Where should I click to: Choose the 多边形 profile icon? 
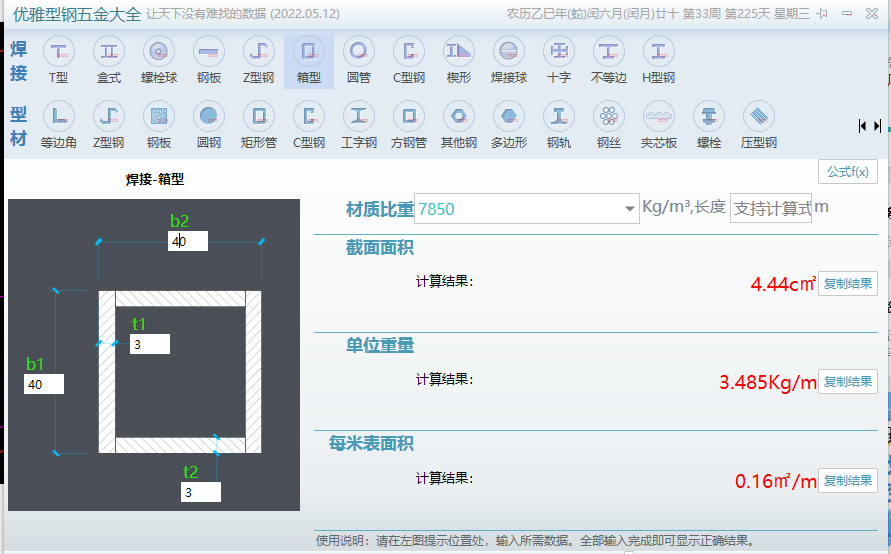[509, 125]
